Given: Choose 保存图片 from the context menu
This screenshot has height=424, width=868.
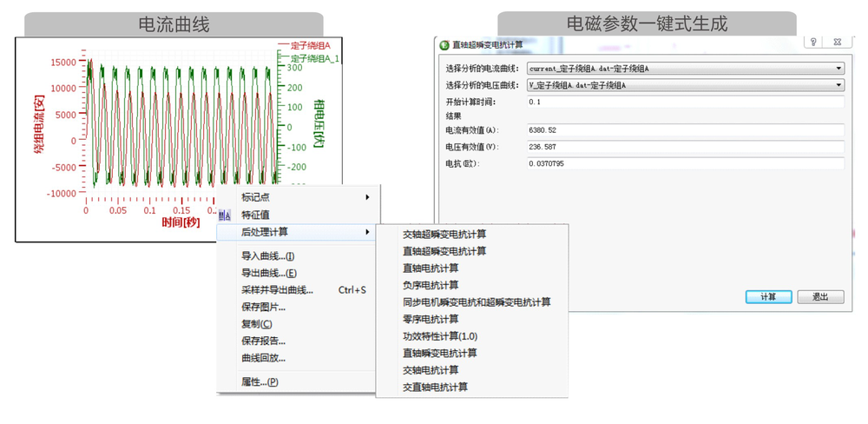Looking at the screenshot, I should click(263, 307).
